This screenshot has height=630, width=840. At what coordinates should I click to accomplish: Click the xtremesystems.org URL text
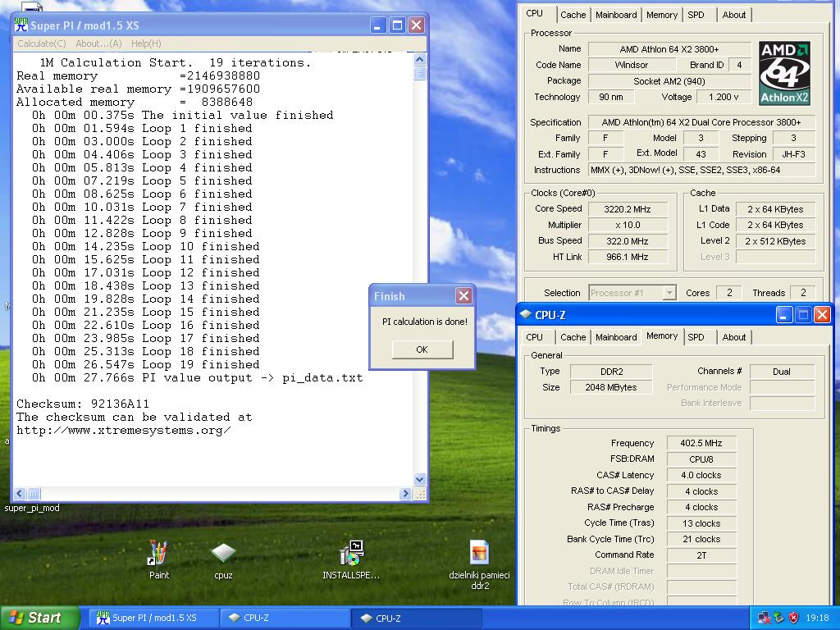tap(123, 430)
